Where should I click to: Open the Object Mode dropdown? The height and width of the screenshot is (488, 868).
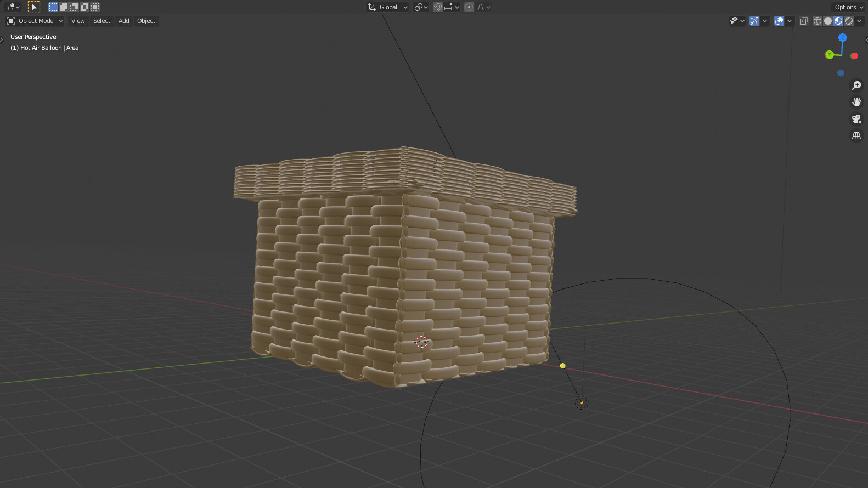tap(35, 21)
